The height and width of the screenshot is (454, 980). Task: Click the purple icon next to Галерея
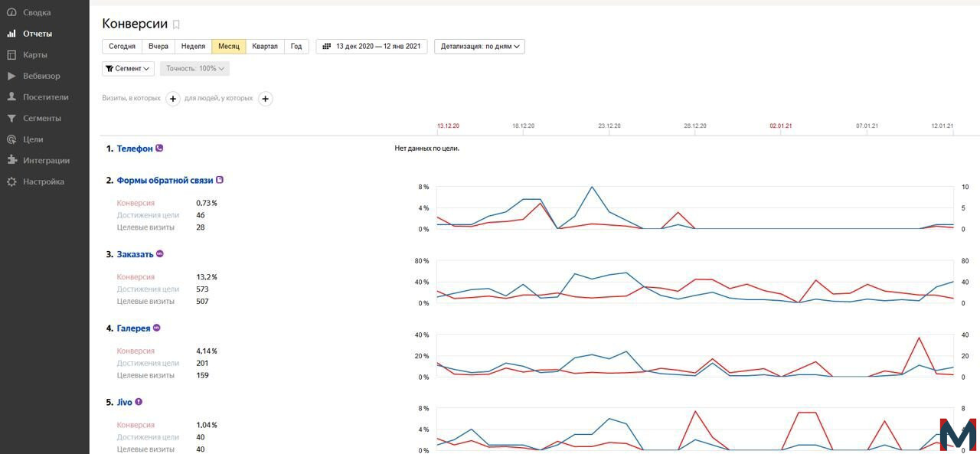[157, 328]
